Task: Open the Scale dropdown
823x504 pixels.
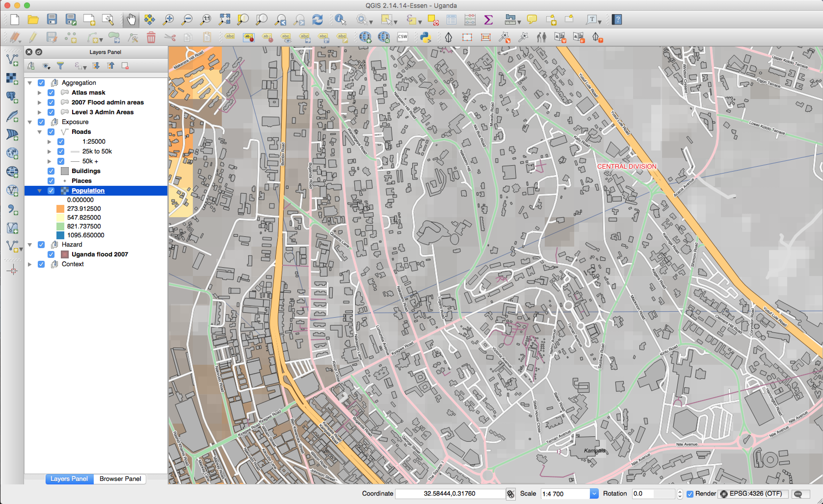Action: click(x=594, y=494)
